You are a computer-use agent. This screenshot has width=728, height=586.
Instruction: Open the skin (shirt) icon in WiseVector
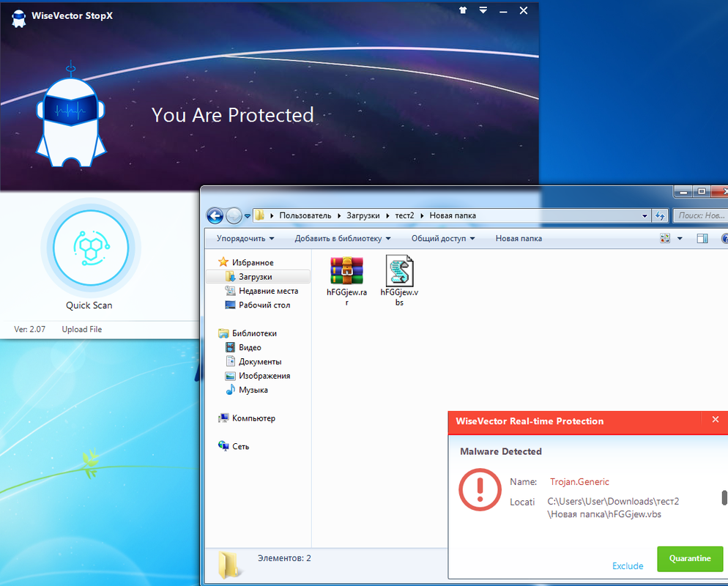point(462,10)
